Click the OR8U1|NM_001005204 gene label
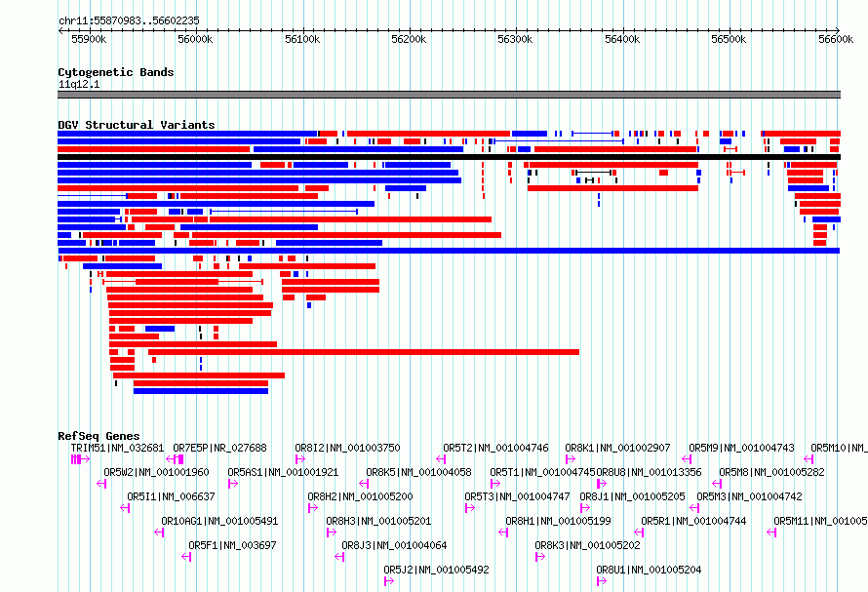Viewport: 868px width, 592px height. (x=649, y=570)
